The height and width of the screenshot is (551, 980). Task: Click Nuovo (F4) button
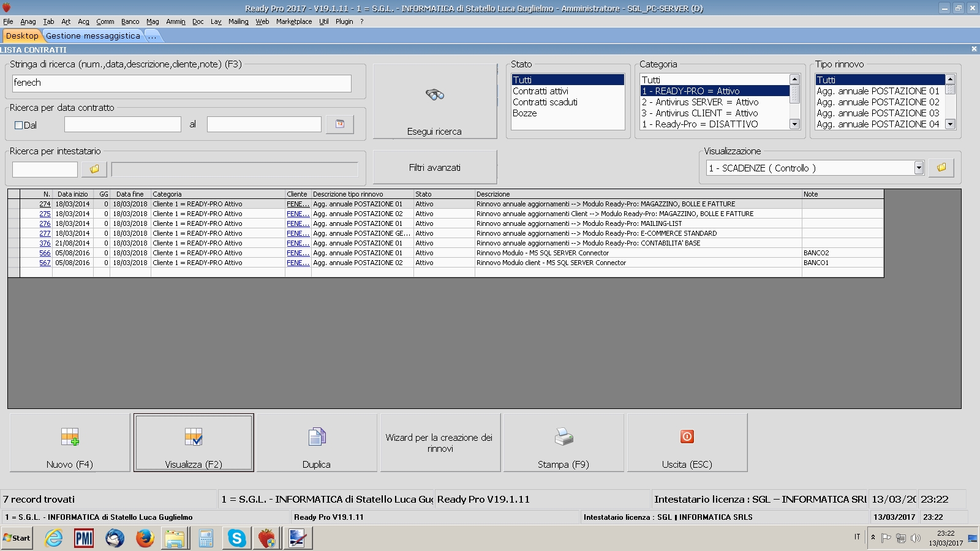[x=70, y=443]
